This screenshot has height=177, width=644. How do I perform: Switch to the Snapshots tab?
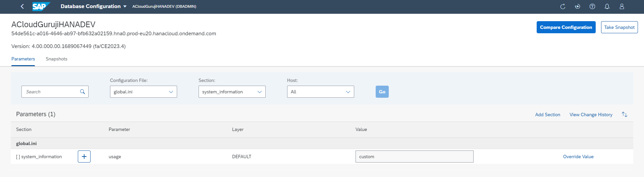pos(56,59)
